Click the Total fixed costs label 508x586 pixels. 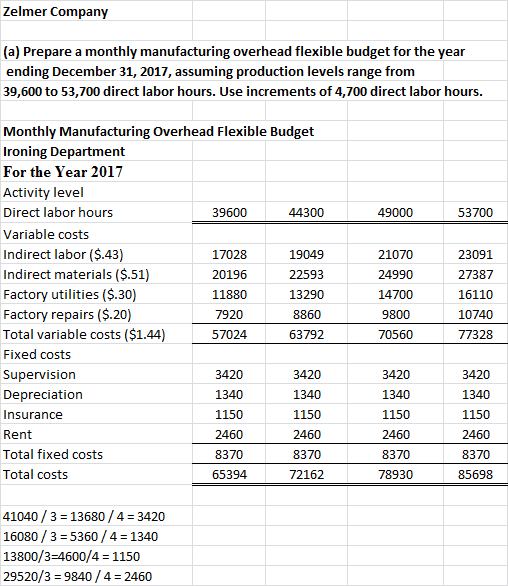pos(53,454)
